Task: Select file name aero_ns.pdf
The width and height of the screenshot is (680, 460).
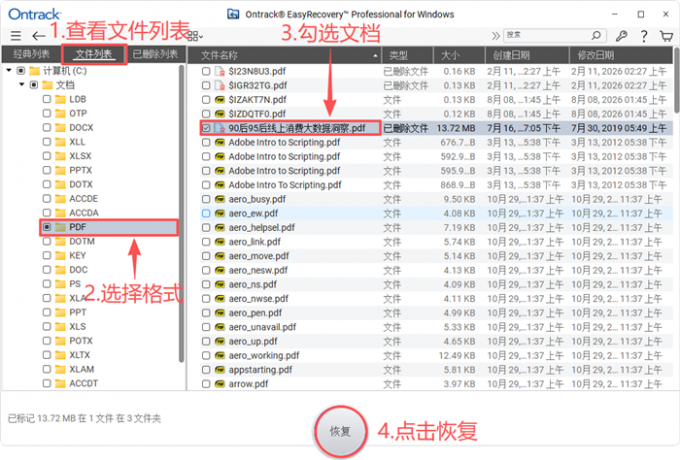Action: [252, 284]
